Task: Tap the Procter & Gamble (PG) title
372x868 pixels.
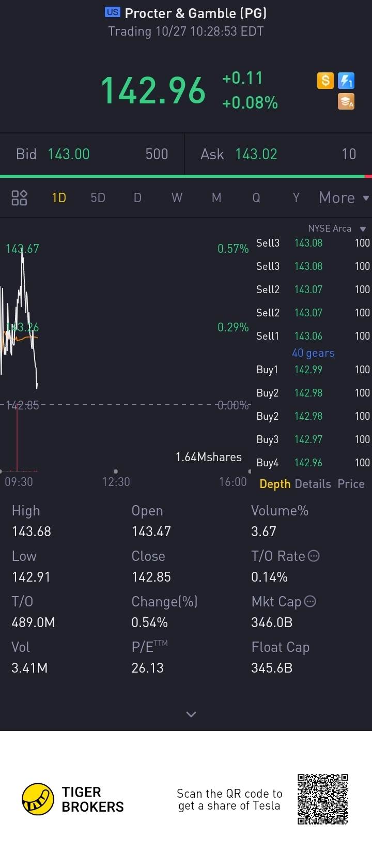Action: (x=196, y=13)
